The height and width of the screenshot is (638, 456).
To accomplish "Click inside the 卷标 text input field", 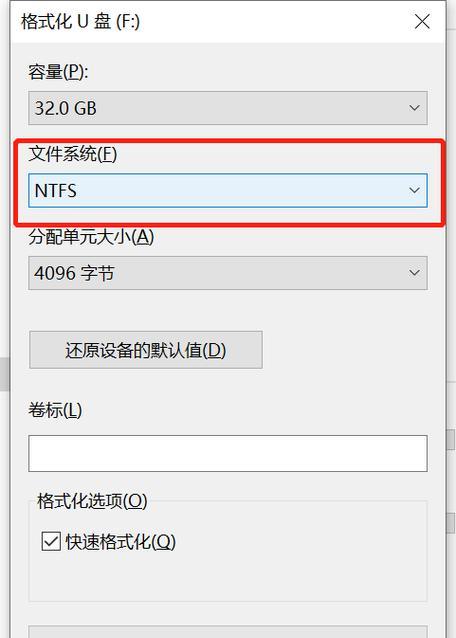I will pos(228,453).
